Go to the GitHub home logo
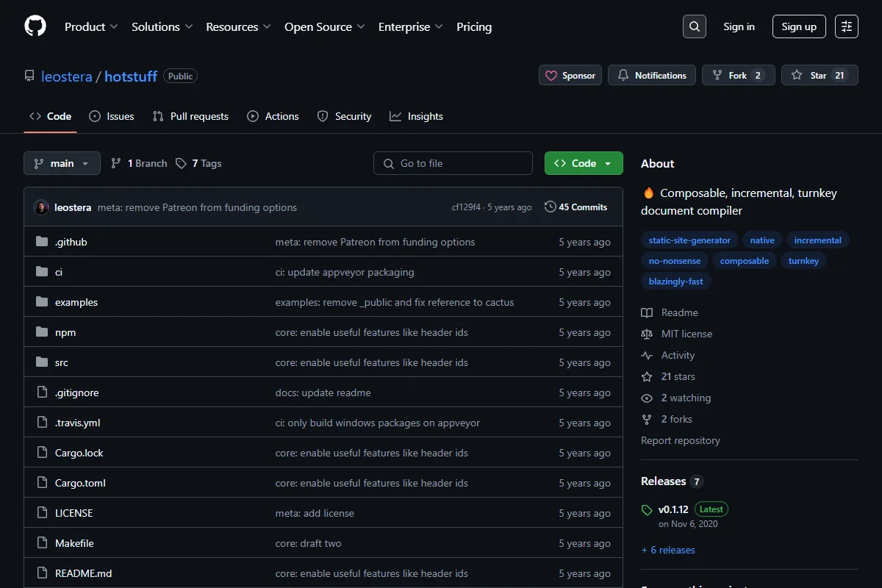 [35, 26]
